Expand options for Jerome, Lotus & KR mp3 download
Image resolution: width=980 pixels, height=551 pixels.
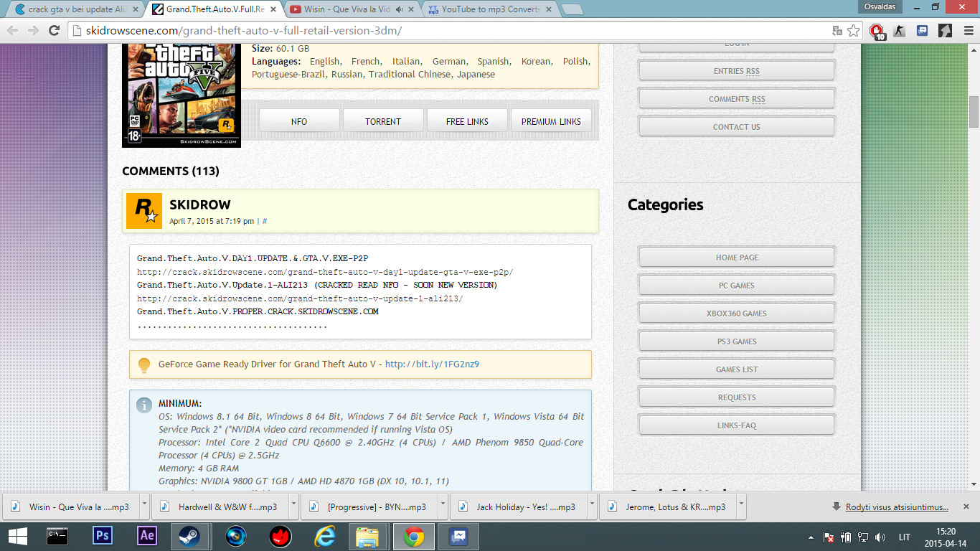(x=741, y=505)
